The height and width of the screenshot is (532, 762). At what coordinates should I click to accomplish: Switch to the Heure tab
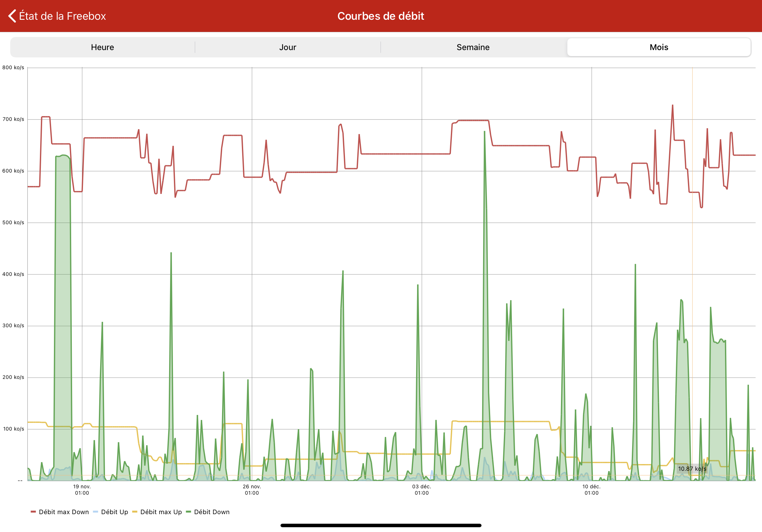(x=102, y=47)
